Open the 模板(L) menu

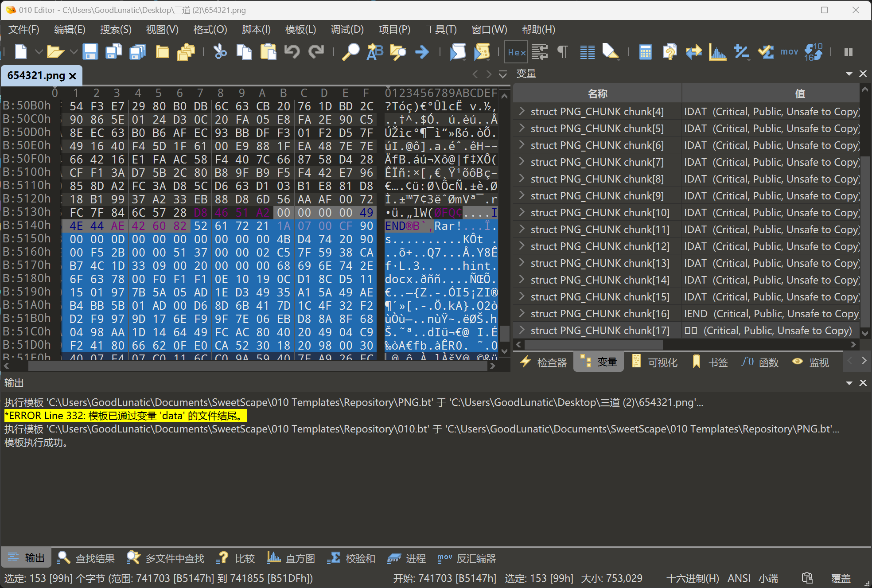click(x=301, y=30)
